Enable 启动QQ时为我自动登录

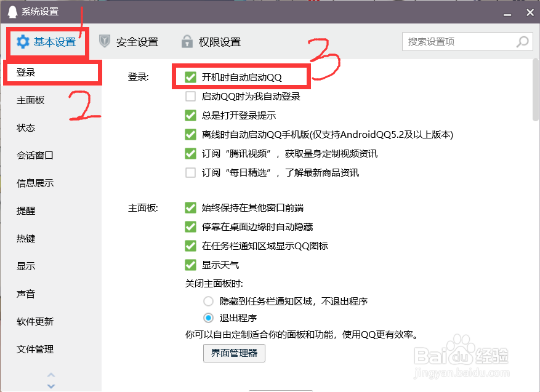190,96
